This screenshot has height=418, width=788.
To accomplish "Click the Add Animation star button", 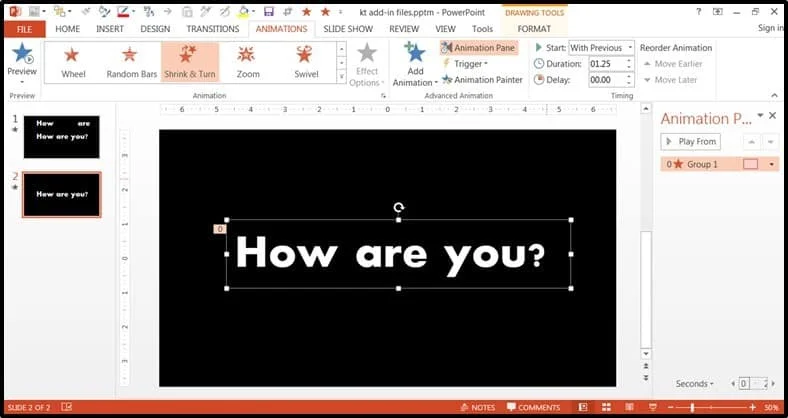I will [415, 65].
